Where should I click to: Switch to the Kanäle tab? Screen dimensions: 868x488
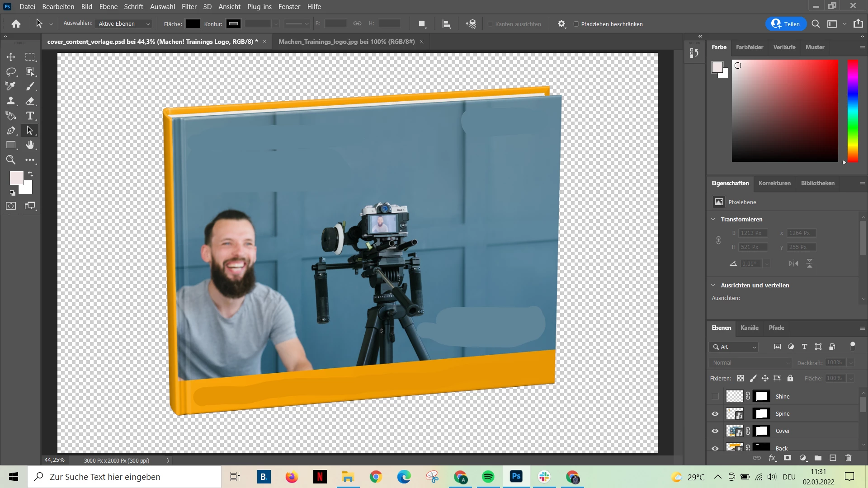[x=749, y=328]
